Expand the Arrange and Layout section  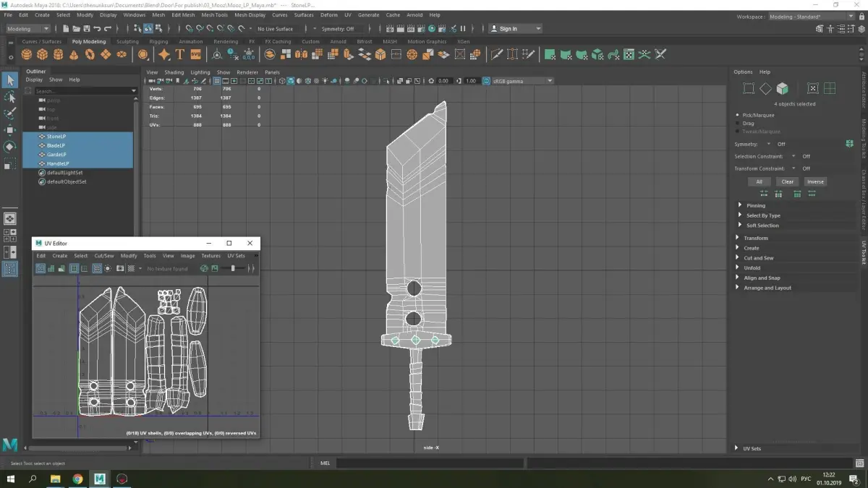tap(767, 288)
